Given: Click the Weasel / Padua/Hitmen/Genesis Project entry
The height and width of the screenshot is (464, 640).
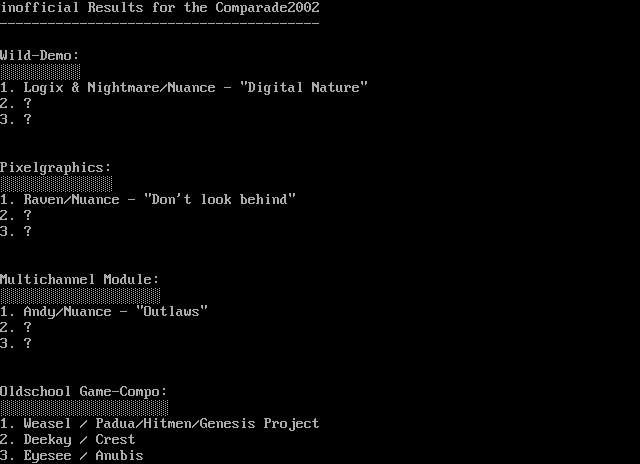Looking at the screenshot, I should tap(160, 423).
